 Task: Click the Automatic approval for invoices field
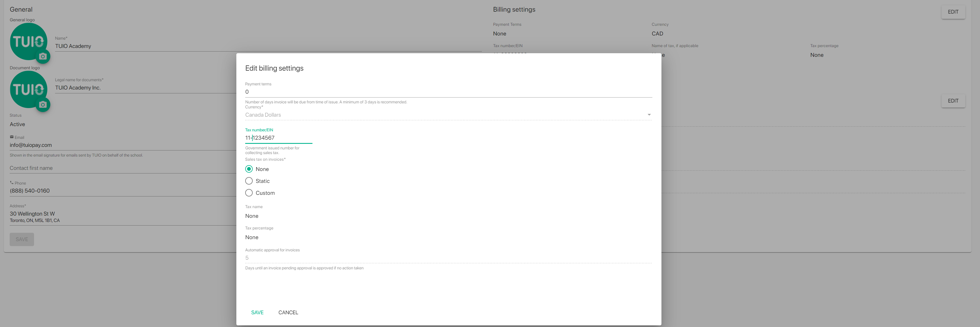(448, 258)
